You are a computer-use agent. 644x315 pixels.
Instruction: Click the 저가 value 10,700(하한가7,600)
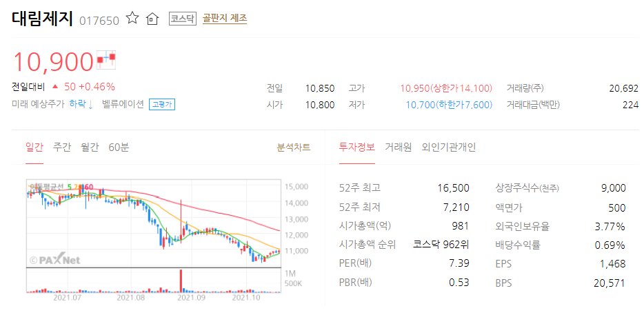point(449,105)
